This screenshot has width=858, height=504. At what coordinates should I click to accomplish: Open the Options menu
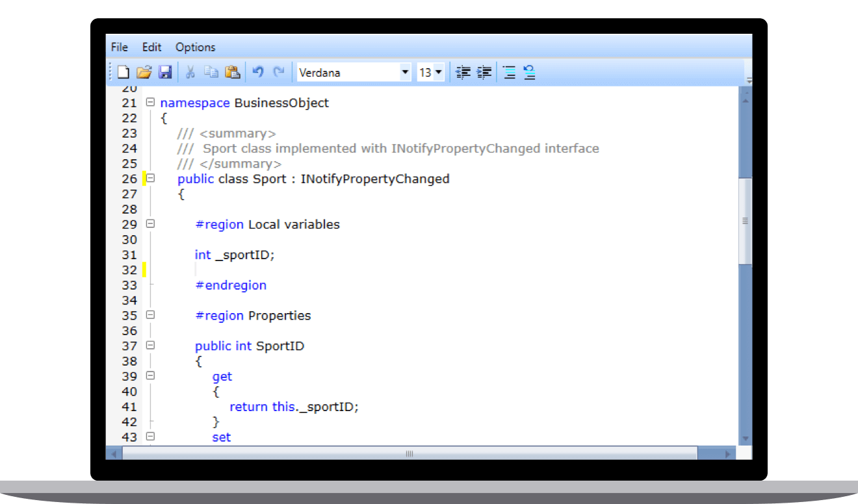[195, 47]
